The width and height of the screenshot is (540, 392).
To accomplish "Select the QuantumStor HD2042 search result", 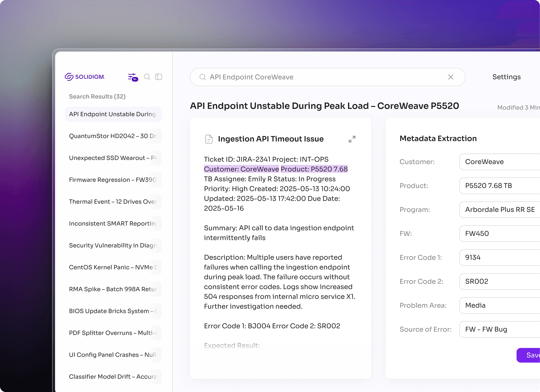I will [x=113, y=136].
